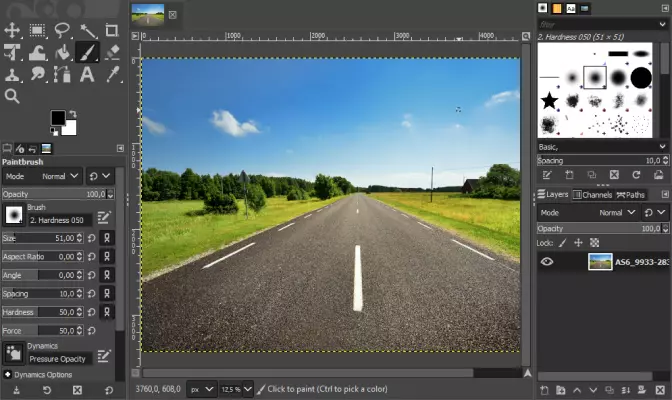Screen dimensions: 672x400
Task: Select the Eraser tool
Action: point(112,53)
